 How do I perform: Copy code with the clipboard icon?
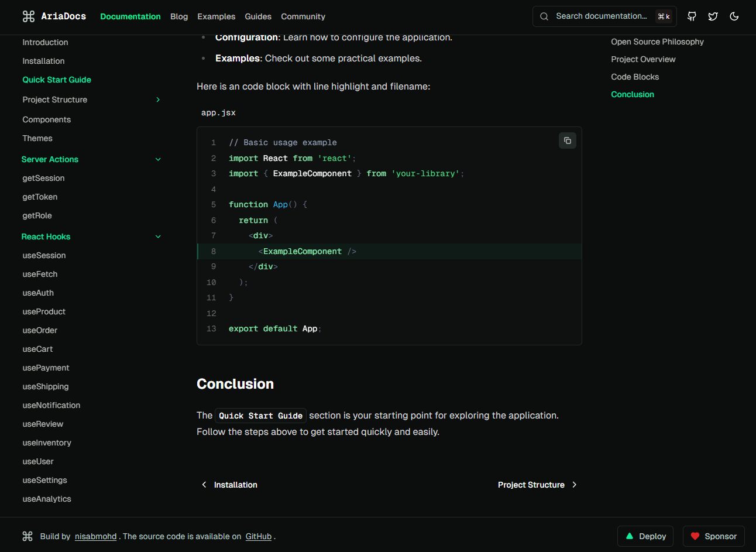tap(567, 140)
